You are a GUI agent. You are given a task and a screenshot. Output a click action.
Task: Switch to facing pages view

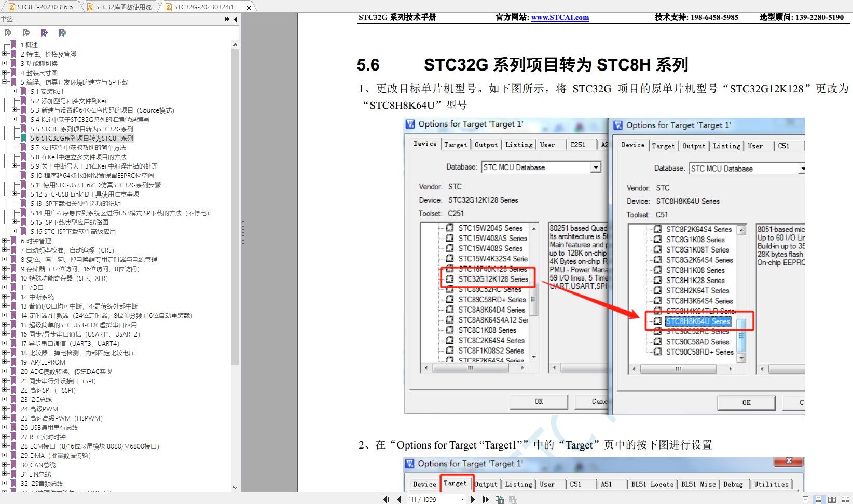click(x=832, y=500)
